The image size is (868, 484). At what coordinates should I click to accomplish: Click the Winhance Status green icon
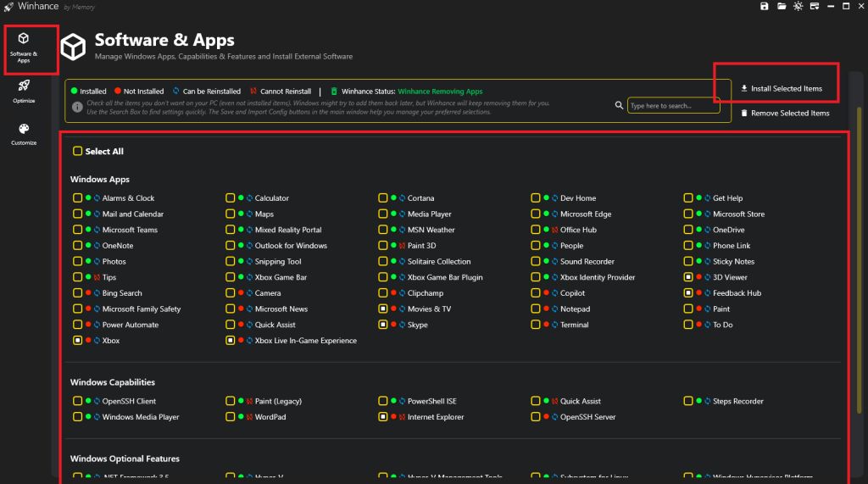(334, 92)
